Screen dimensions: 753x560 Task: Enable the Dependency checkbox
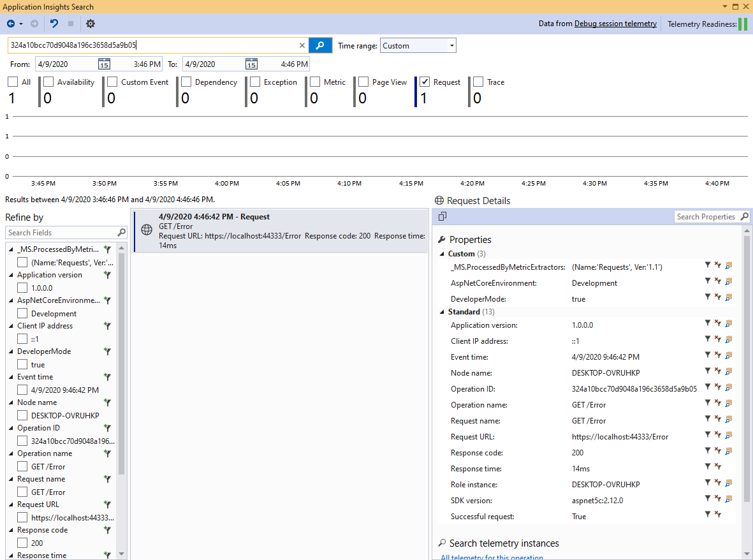point(186,82)
